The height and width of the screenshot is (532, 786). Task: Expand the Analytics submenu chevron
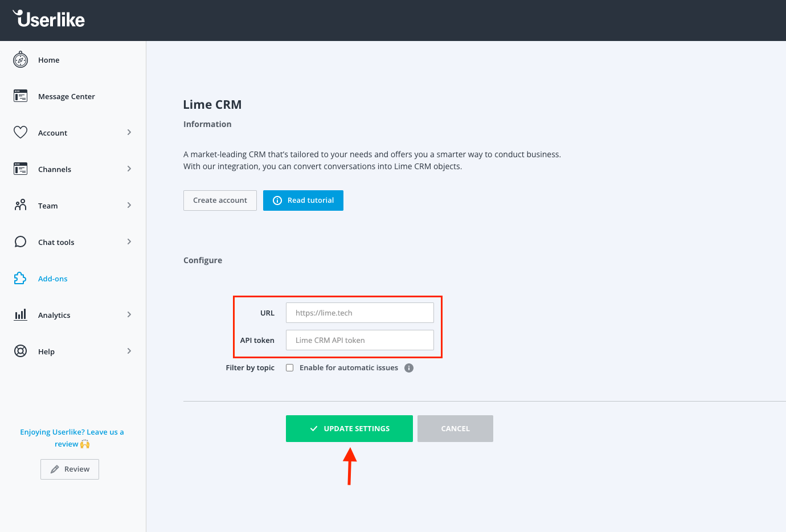click(129, 315)
